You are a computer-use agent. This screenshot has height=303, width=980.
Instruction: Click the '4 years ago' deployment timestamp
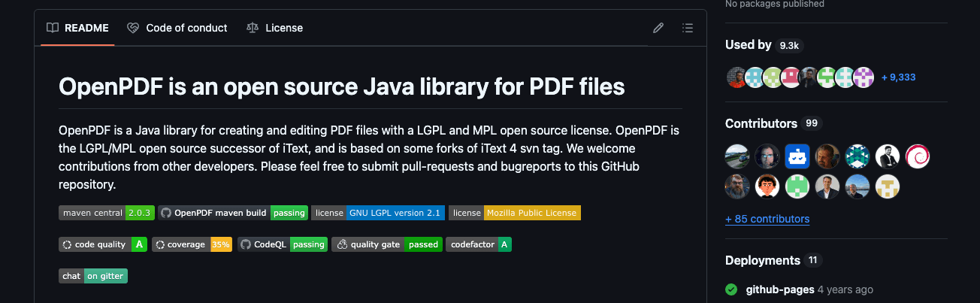pos(845,289)
